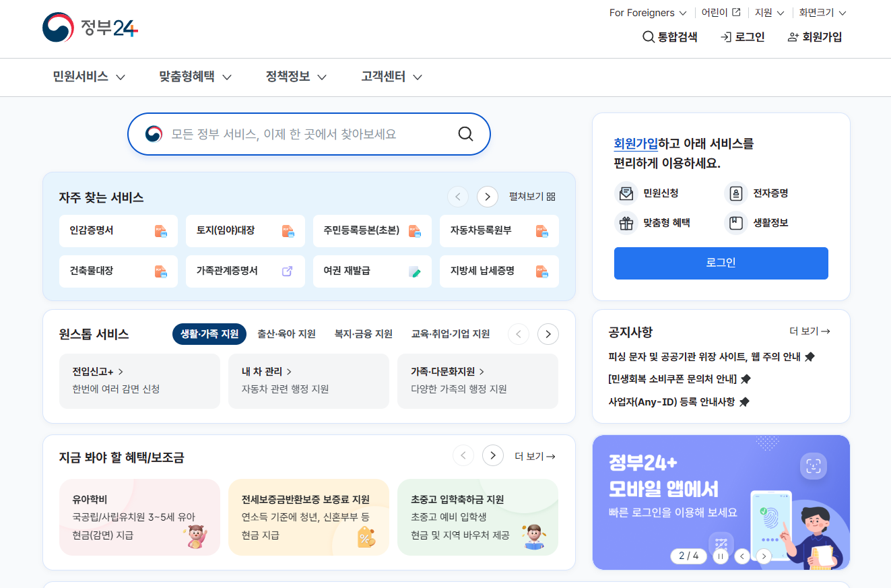Image resolution: width=891 pixels, height=588 pixels.
Task: Pause the 정부24+ banner carousel
Action: pyautogui.click(x=720, y=556)
